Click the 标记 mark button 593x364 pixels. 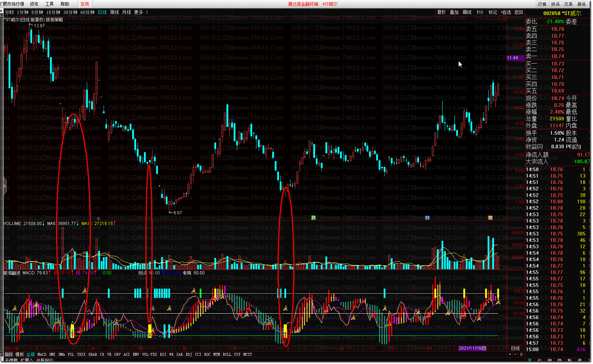(x=493, y=12)
